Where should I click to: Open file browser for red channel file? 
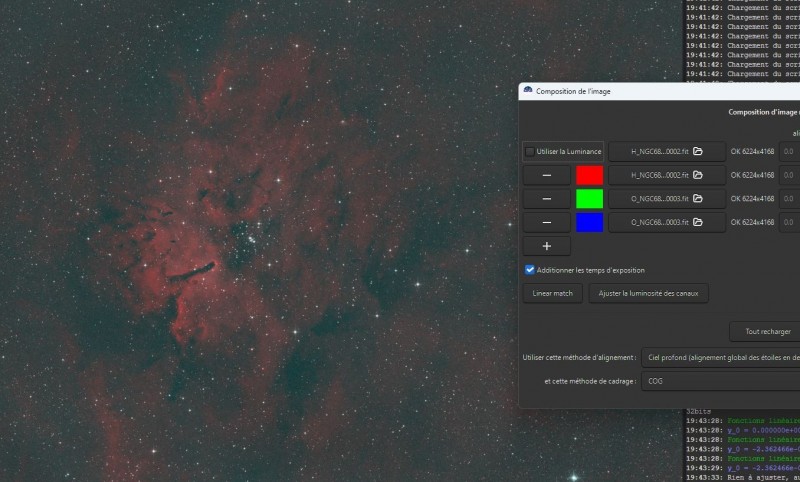pyautogui.click(x=697, y=175)
